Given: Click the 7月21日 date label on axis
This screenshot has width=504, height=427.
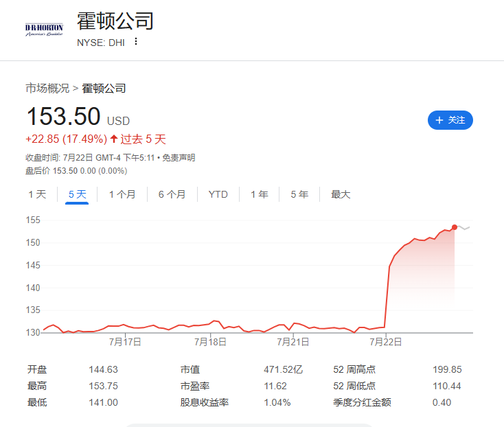Looking at the screenshot, I should (293, 342).
